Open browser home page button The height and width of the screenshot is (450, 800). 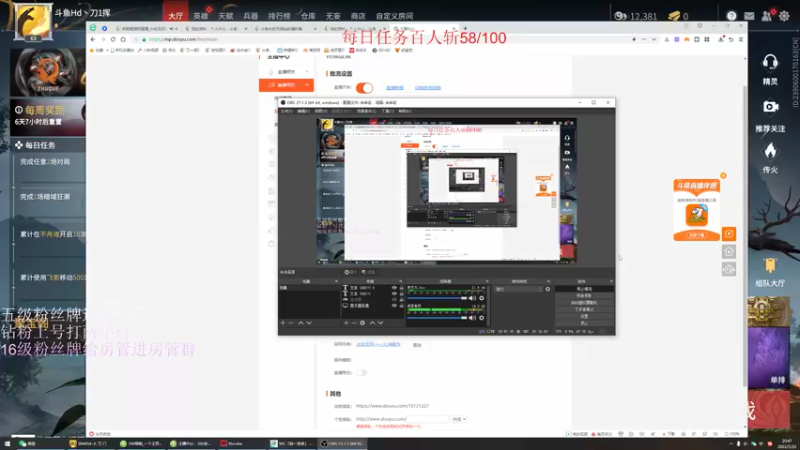click(x=123, y=39)
